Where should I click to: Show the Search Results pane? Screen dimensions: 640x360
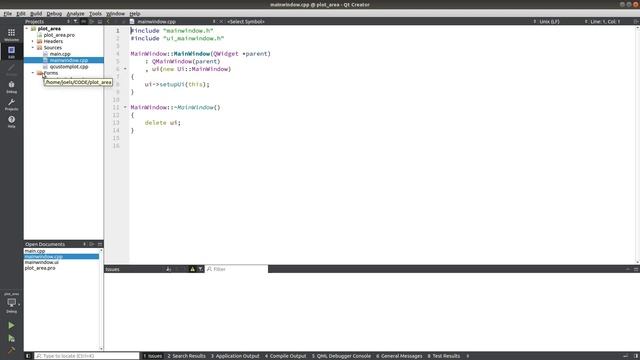click(x=187, y=356)
